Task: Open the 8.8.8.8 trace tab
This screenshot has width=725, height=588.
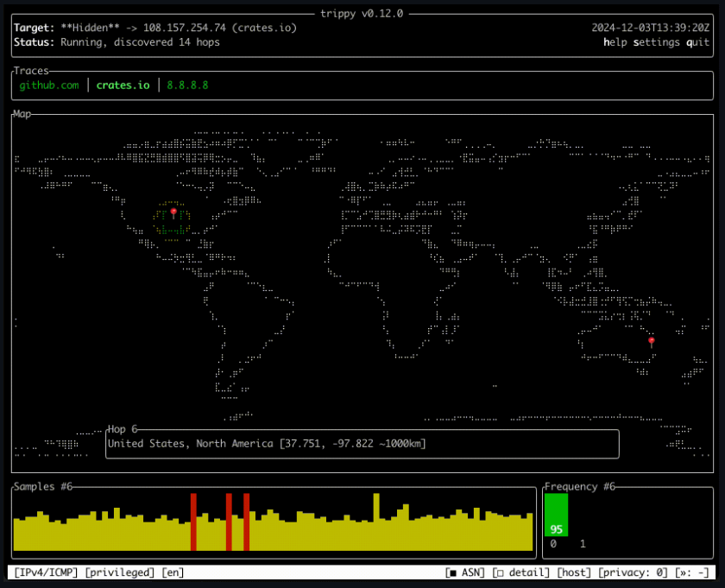Action: (x=187, y=85)
